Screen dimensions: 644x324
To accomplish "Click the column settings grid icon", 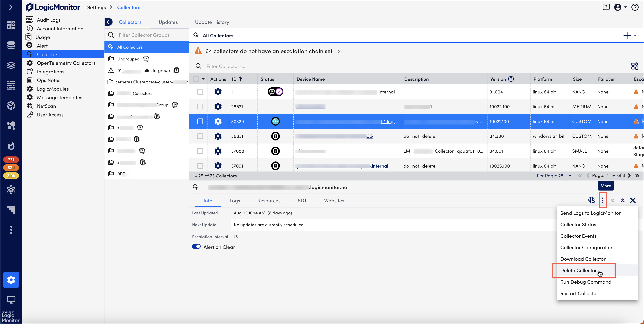I will click(x=634, y=66).
